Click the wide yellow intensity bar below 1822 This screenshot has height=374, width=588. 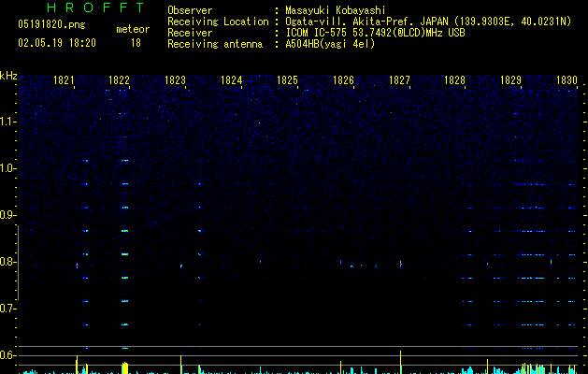tap(125, 368)
